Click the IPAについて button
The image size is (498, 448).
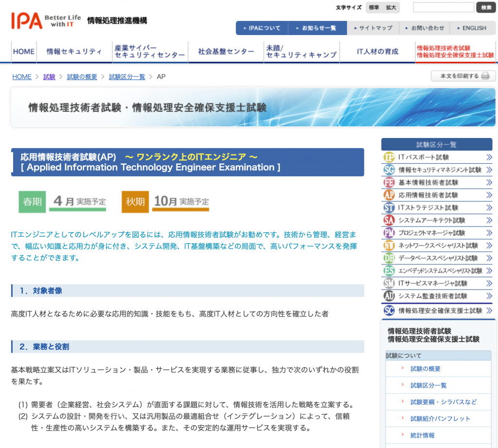[262, 28]
